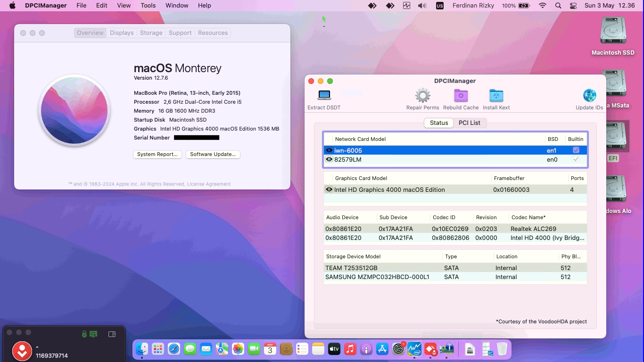Click the Rebuild Cache toolbar icon
The width and height of the screenshot is (644, 362).
point(461,96)
